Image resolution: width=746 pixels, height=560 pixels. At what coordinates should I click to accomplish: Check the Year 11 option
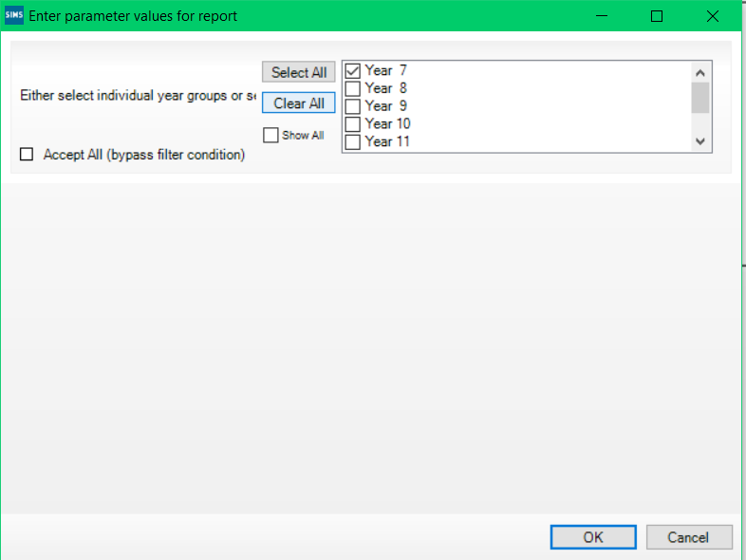click(x=353, y=141)
